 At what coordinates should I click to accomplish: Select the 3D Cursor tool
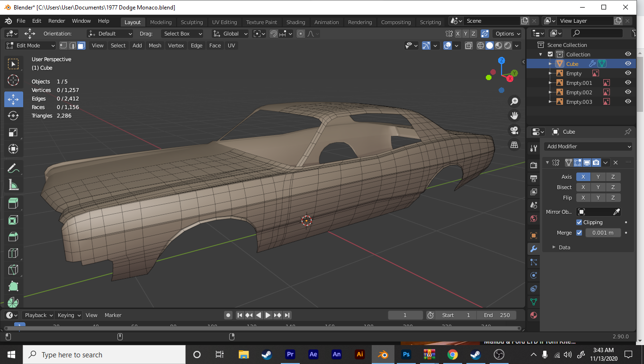tap(13, 80)
